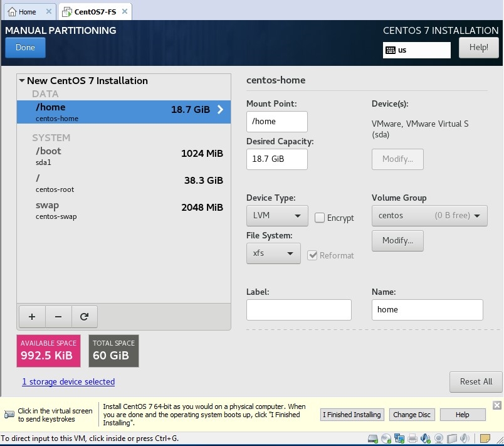The width and height of the screenshot is (504, 446).
Task: Click the reload storage configuration icon
Action: pos(84,317)
